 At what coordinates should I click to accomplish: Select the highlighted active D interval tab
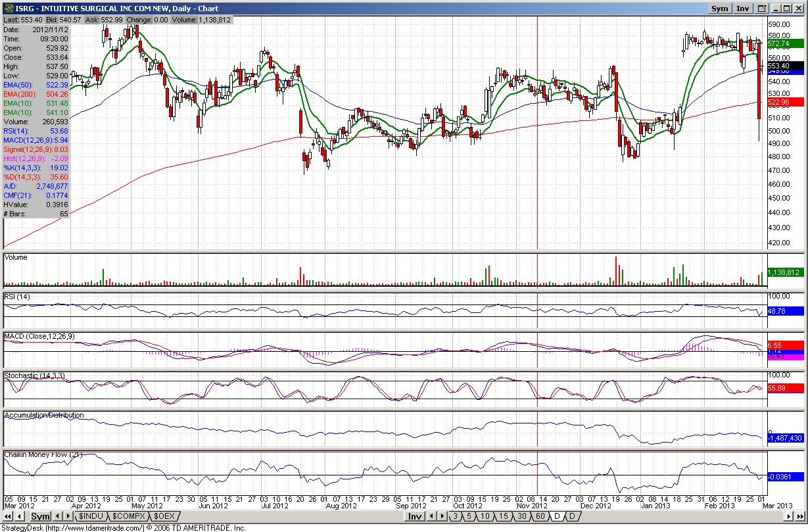[x=557, y=516]
